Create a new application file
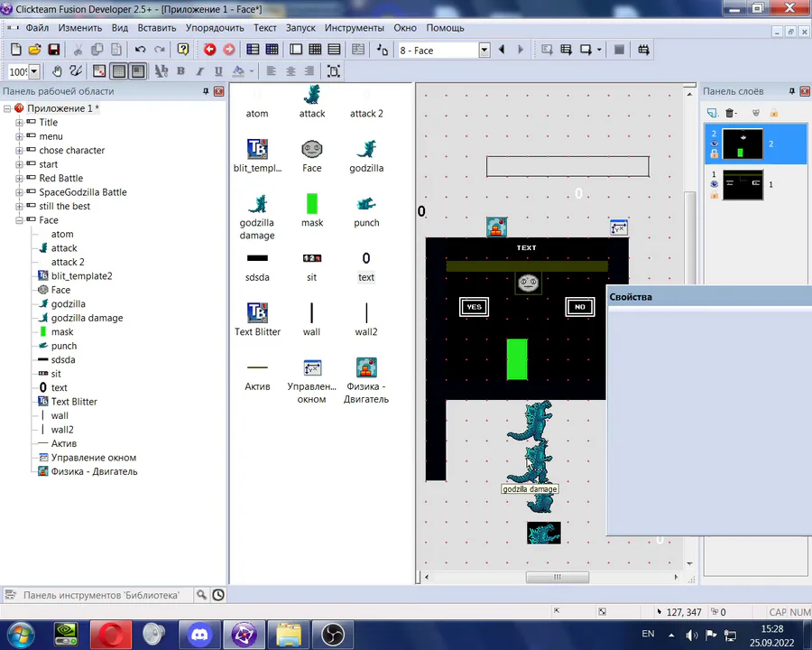Image resolution: width=812 pixels, height=650 pixels. [x=16, y=50]
